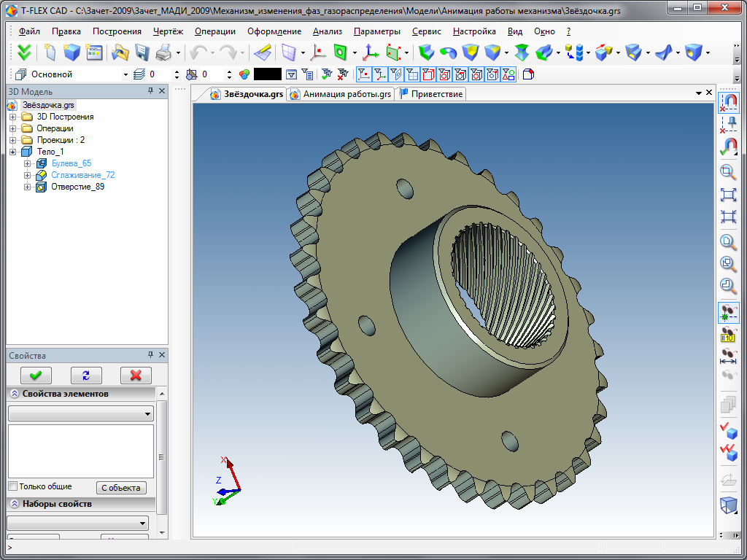The width and height of the screenshot is (747, 560).
Task: Open the Чертёж menu
Action: point(169,31)
